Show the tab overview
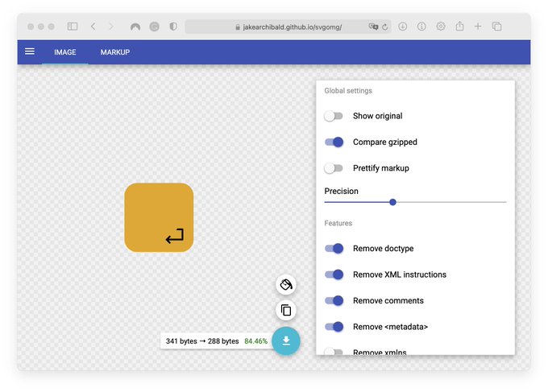 pos(496,27)
